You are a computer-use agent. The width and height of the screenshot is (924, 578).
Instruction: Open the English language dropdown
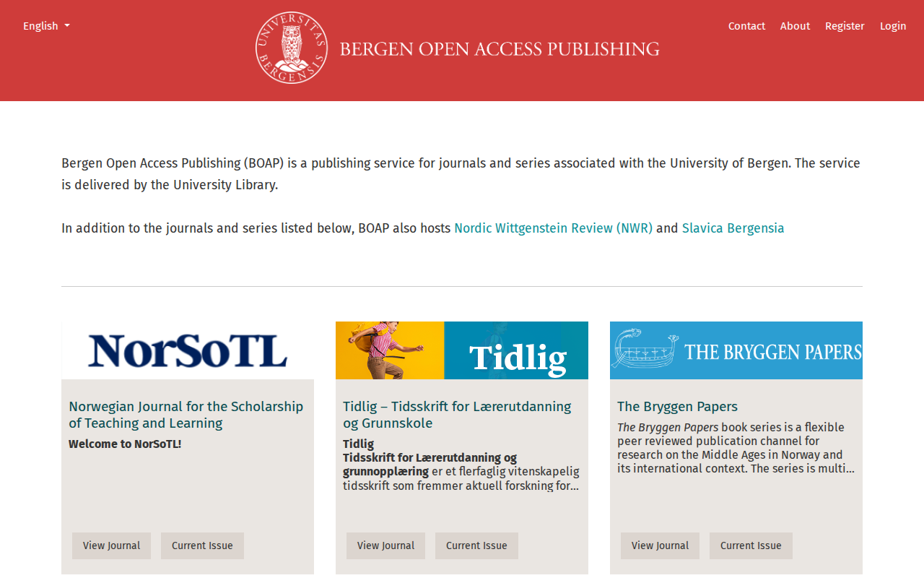coord(46,26)
